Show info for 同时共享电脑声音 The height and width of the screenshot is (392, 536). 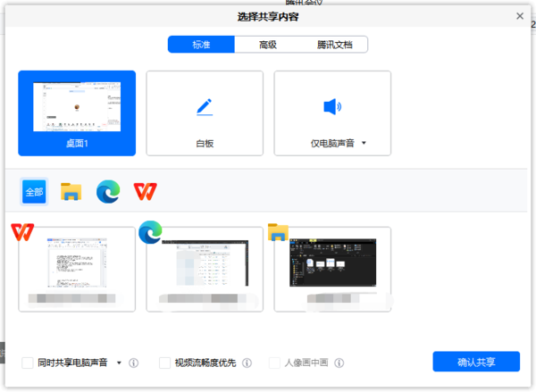pyautogui.click(x=134, y=363)
